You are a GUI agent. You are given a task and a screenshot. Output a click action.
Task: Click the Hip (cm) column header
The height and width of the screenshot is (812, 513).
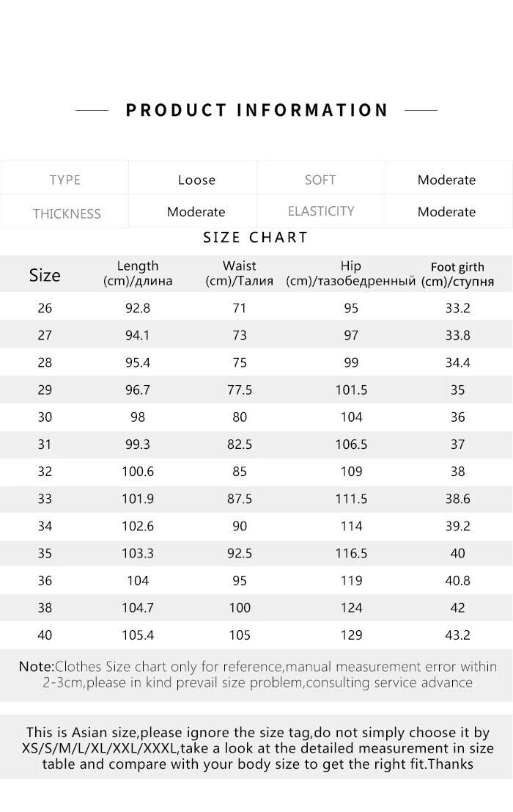(351, 273)
